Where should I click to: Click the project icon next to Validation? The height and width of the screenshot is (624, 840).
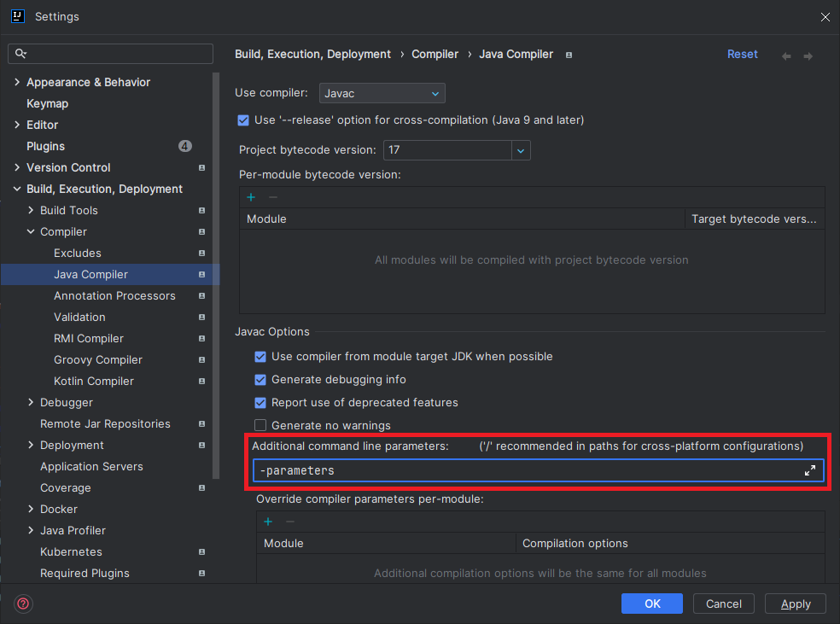point(202,317)
